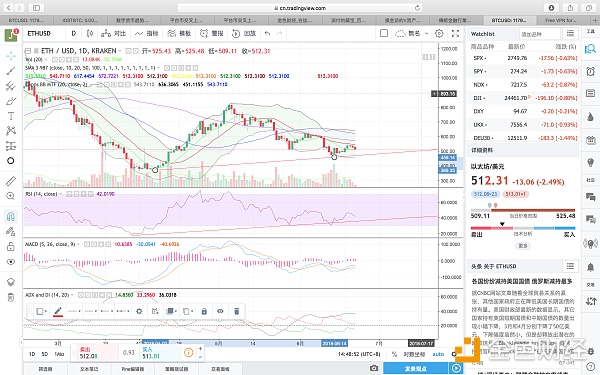Select the SPX row in Watchlist
This screenshot has height=375, width=600.
point(523,58)
